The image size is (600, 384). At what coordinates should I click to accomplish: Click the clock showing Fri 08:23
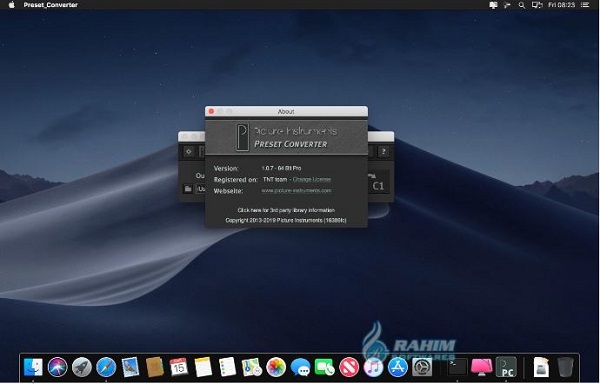tap(562, 5)
